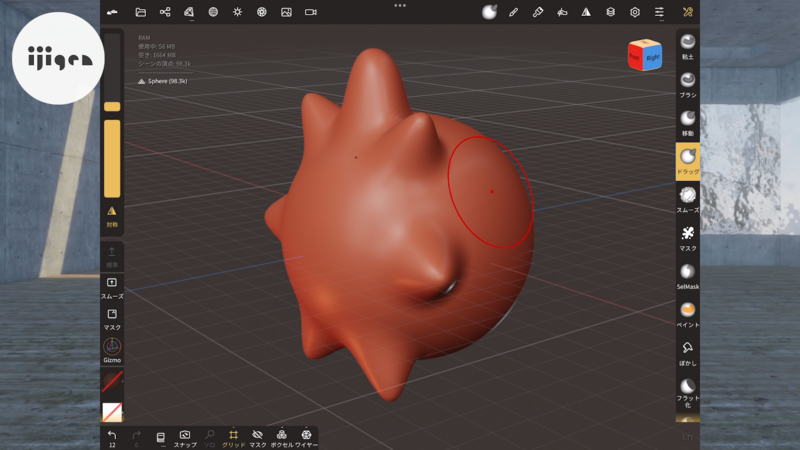800x450 pixels.
Task: Open the Symmetry menu in top bar
Action: point(586,12)
